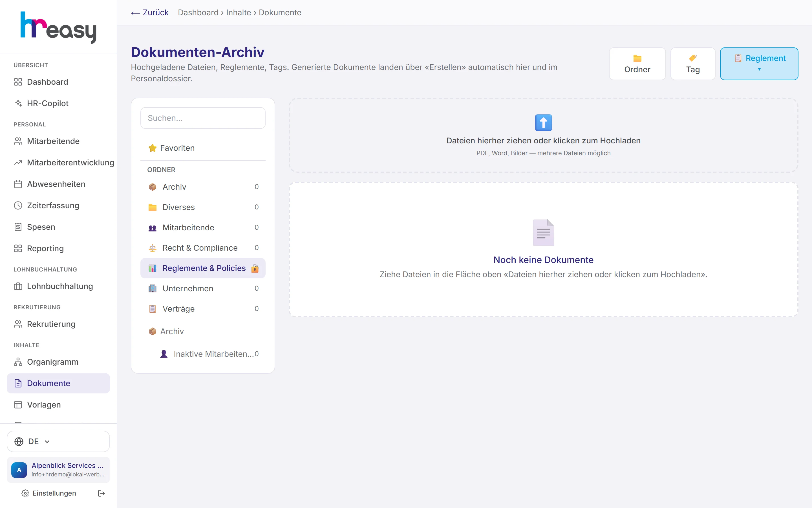The height and width of the screenshot is (508, 812).
Task: Select the Diverses folder
Action: 203,207
